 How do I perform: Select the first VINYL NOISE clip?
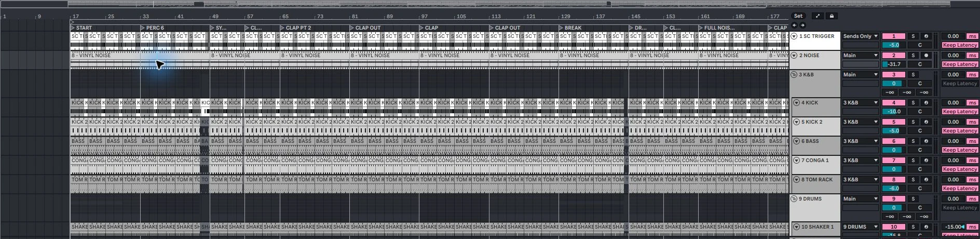pos(140,60)
